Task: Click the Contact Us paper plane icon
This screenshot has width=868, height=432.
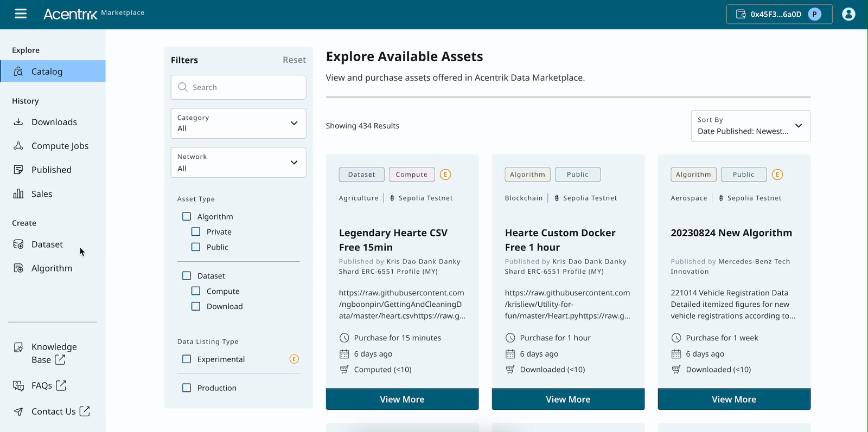Action: pyautogui.click(x=18, y=412)
